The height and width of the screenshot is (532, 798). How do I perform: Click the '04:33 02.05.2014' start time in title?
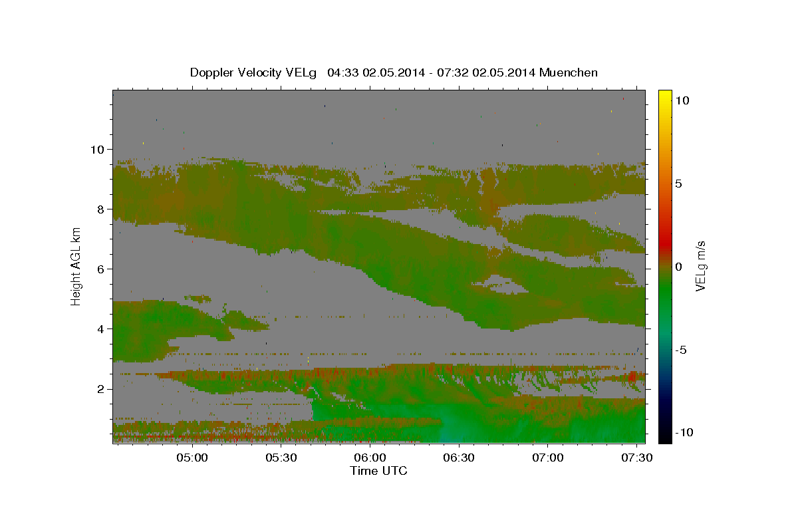click(x=375, y=72)
